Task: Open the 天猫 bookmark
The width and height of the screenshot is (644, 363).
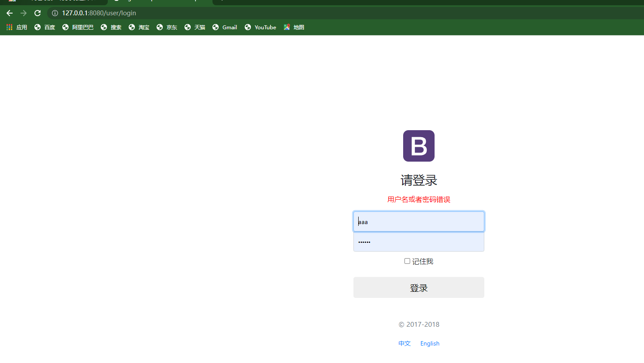Action: (x=199, y=27)
